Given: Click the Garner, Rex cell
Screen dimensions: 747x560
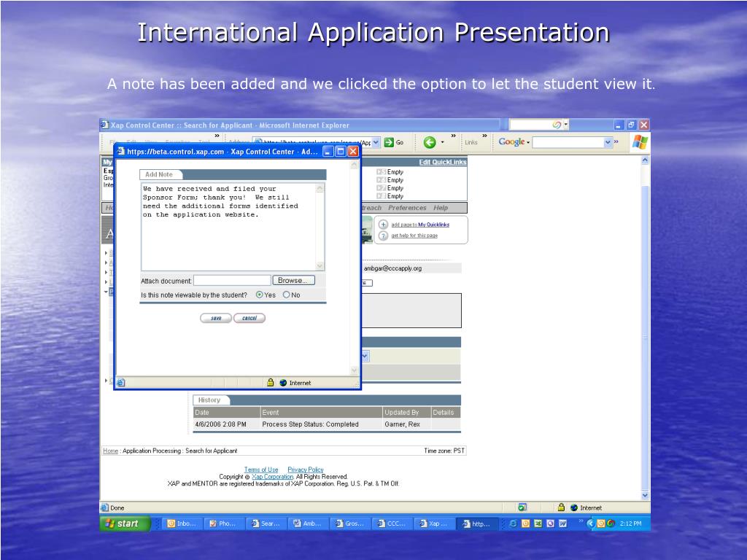Looking at the screenshot, I should (x=402, y=424).
